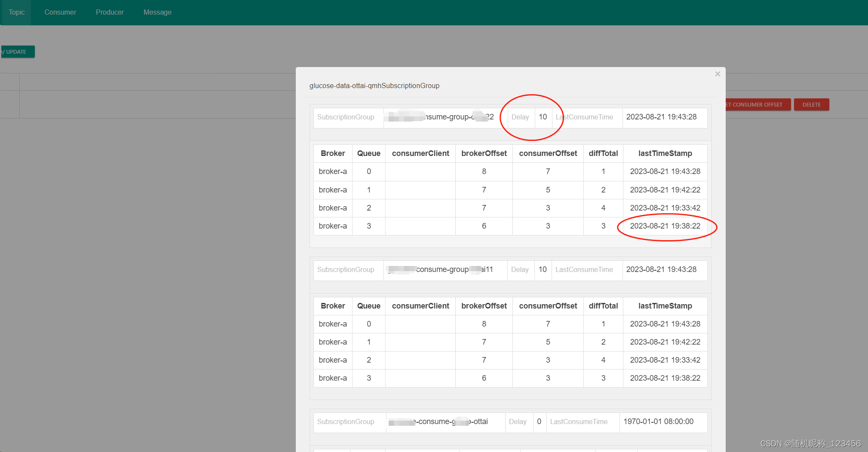The width and height of the screenshot is (868, 452).
Task: Open the Topic tab
Action: [x=17, y=12]
